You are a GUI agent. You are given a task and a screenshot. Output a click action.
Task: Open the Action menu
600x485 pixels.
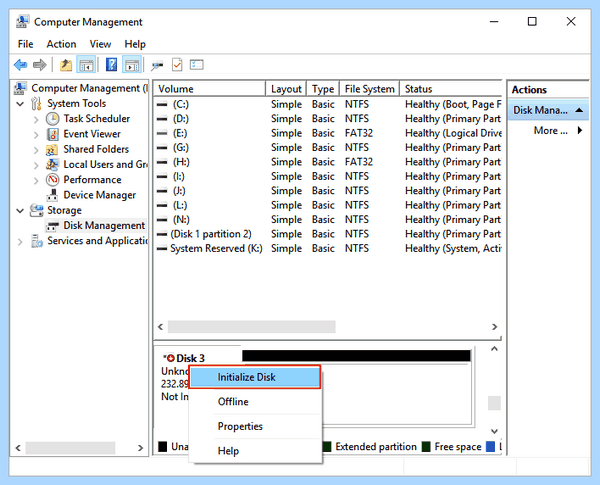point(61,44)
